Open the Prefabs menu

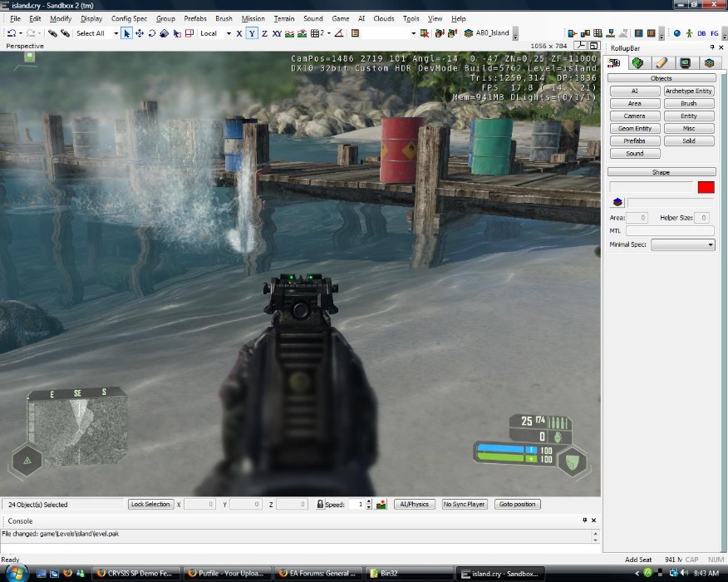coord(195,18)
